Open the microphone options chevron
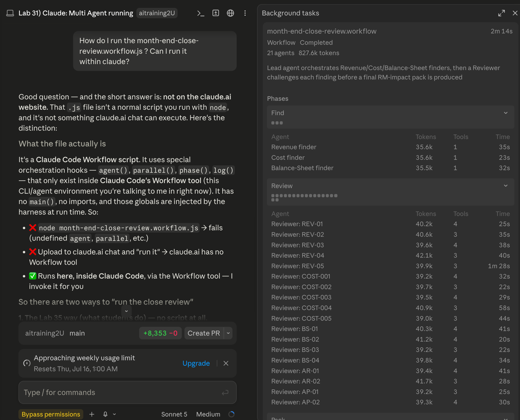This screenshot has width=520, height=420. coord(115,414)
